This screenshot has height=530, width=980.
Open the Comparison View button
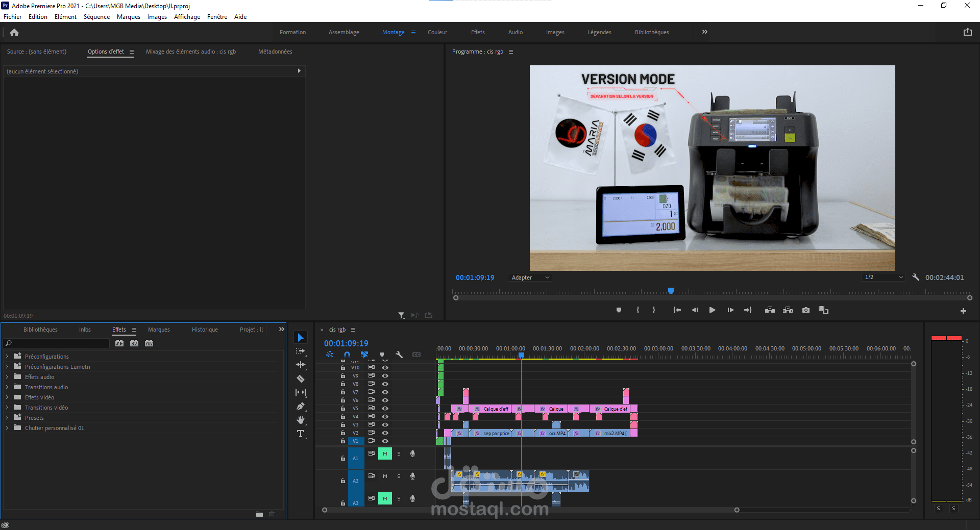(x=823, y=310)
